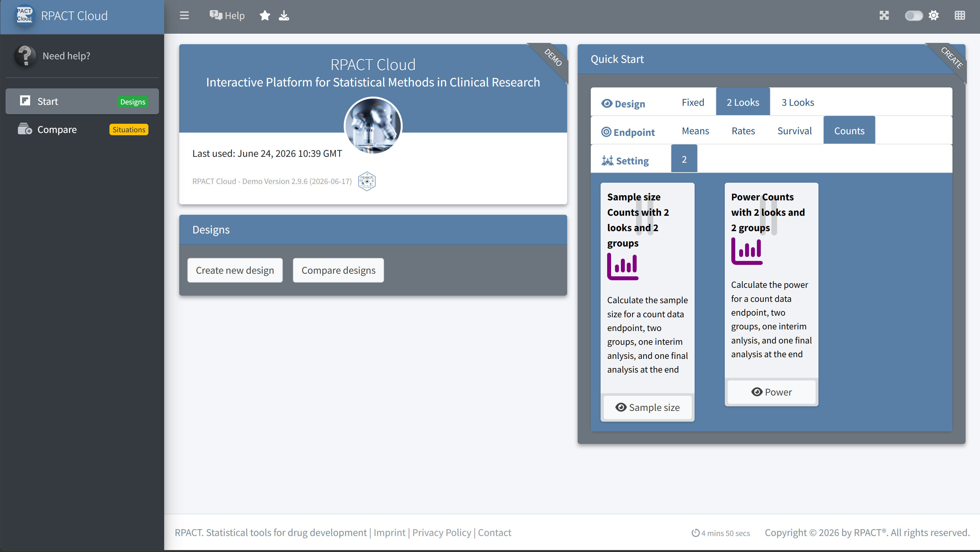Click the sun brightness icon
The height and width of the screenshot is (552, 980).
(933, 16)
